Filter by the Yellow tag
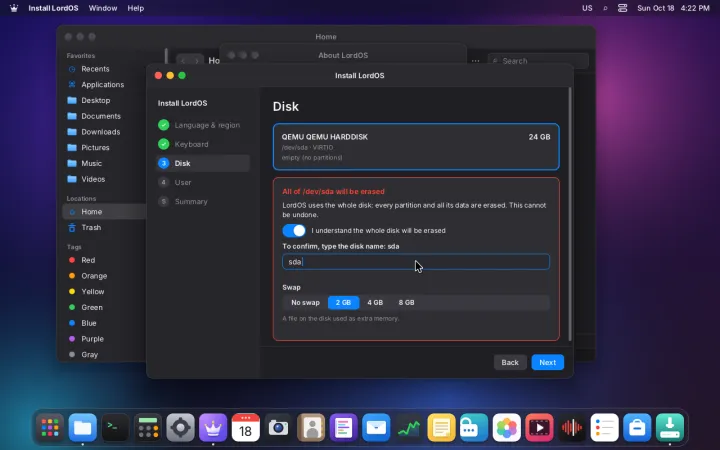 104,292
